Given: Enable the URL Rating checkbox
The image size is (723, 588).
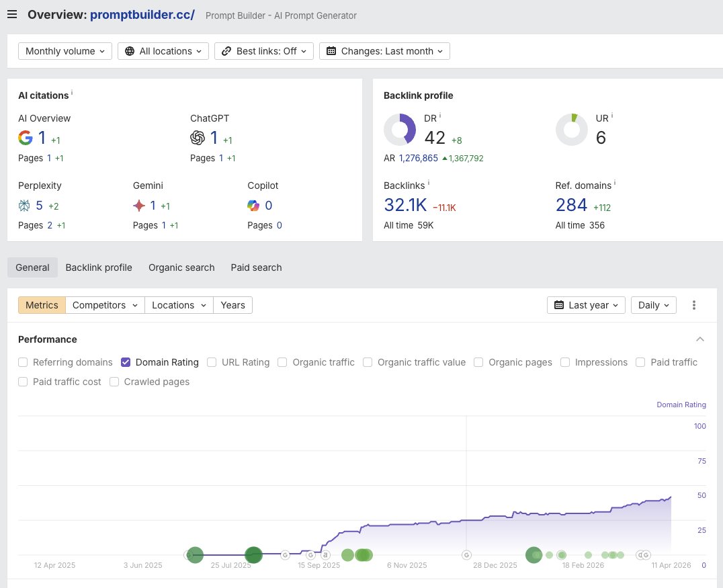Looking at the screenshot, I should click(212, 362).
